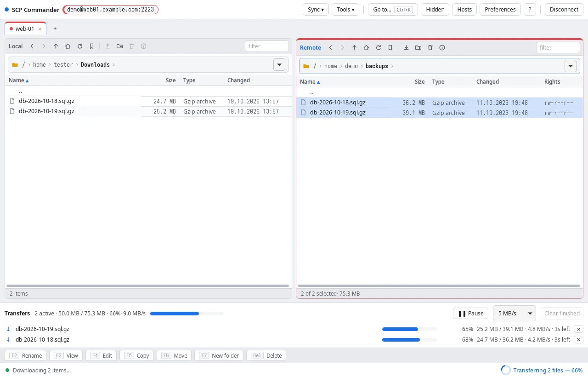
Task: Focus the Remote panel filter field
Action: [x=558, y=47]
